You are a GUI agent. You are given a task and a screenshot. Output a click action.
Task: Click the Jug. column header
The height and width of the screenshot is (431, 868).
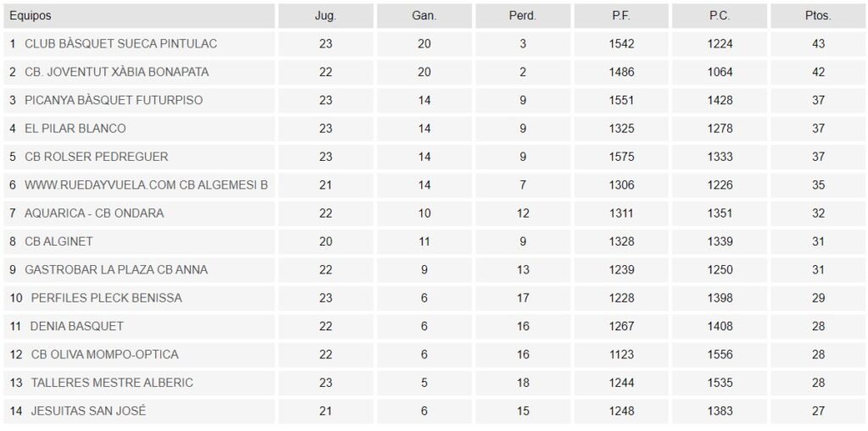click(325, 16)
